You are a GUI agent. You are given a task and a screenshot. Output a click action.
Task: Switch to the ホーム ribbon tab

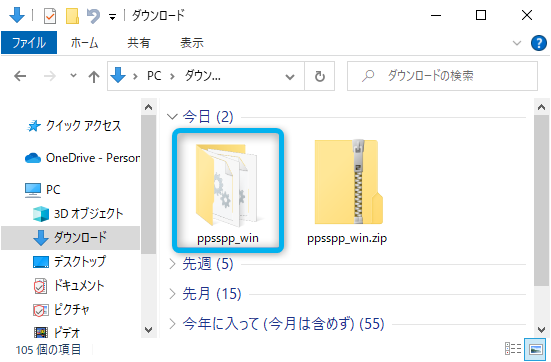pyautogui.click(x=84, y=43)
